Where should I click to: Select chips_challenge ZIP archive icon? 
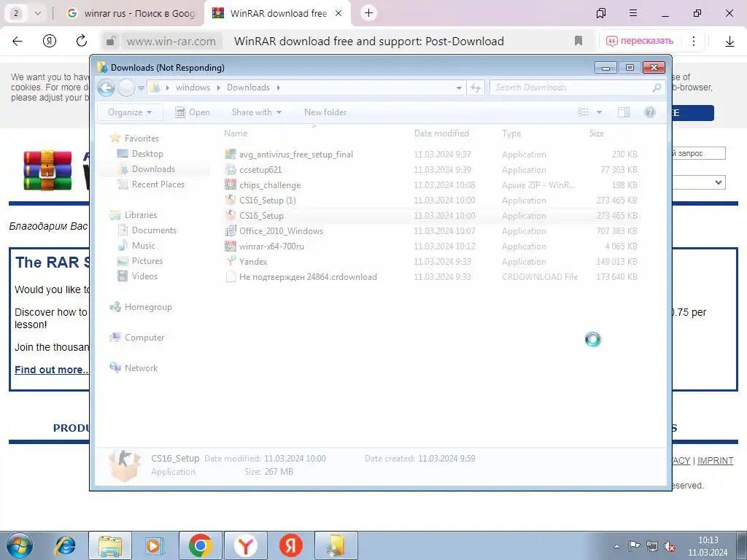pos(231,184)
